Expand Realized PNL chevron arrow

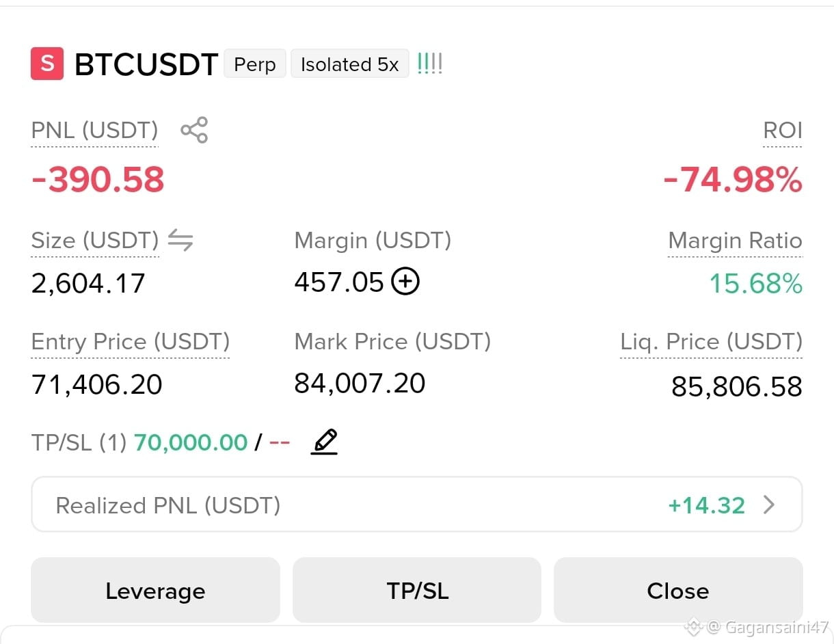pyautogui.click(x=769, y=505)
